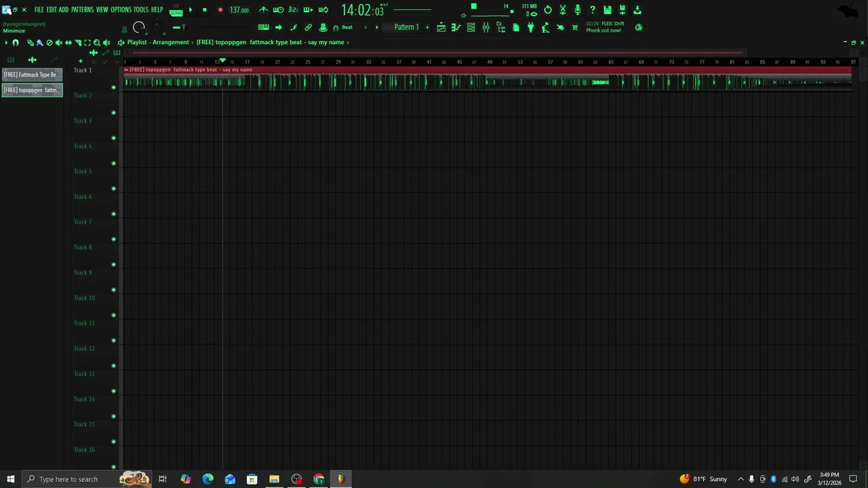
Task: Toggle the playlist snap magnet
Action: (16, 43)
